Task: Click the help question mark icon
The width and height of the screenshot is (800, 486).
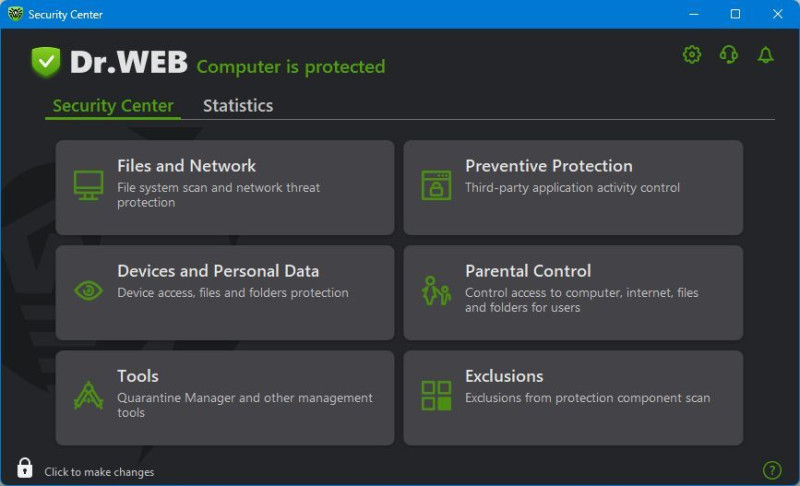Action: pyautogui.click(x=772, y=470)
